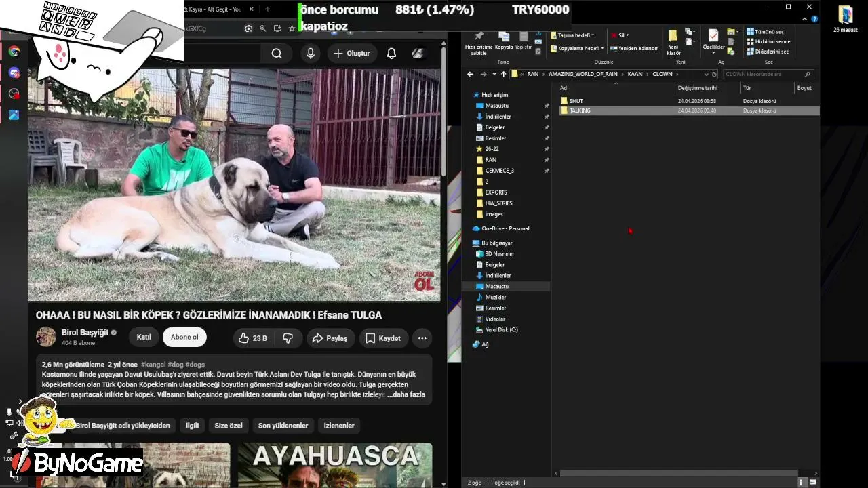Image resolution: width=868 pixels, height=488 pixels.
Task: Open the Birol Başyiğit channel name link
Action: coord(85,333)
